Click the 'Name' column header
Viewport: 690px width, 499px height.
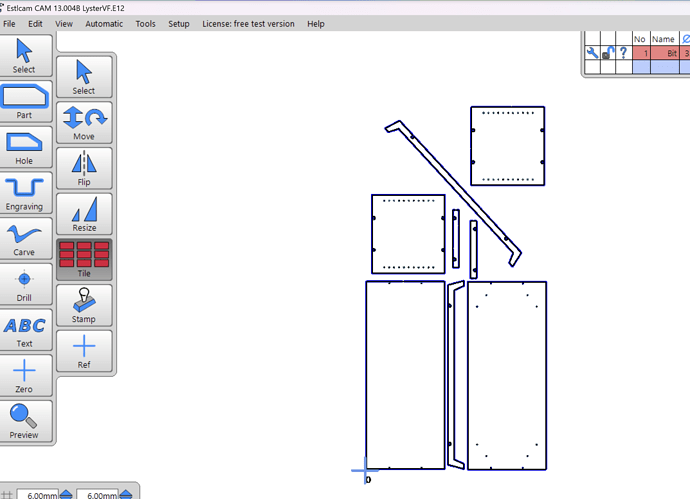pos(663,39)
